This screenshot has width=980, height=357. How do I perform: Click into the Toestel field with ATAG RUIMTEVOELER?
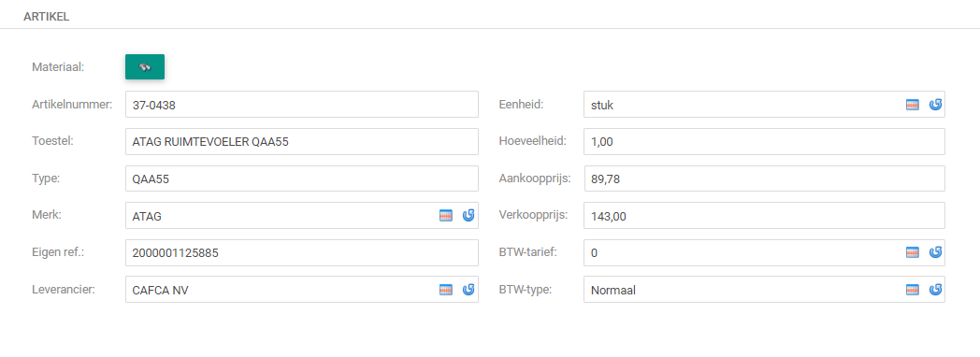click(x=302, y=142)
